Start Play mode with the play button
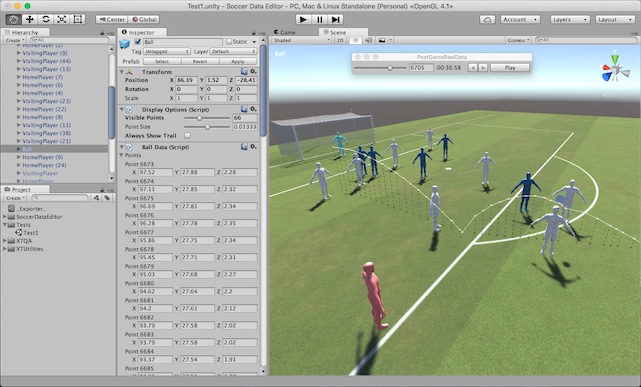Screen dimensions: 641x387 point(303,19)
